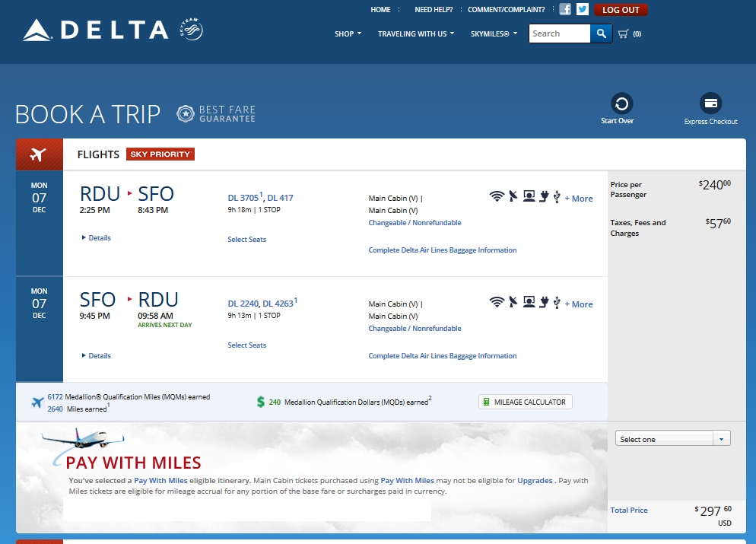Click the Delta logo
The height and width of the screenshot is (544, 756).
(97, 30)
